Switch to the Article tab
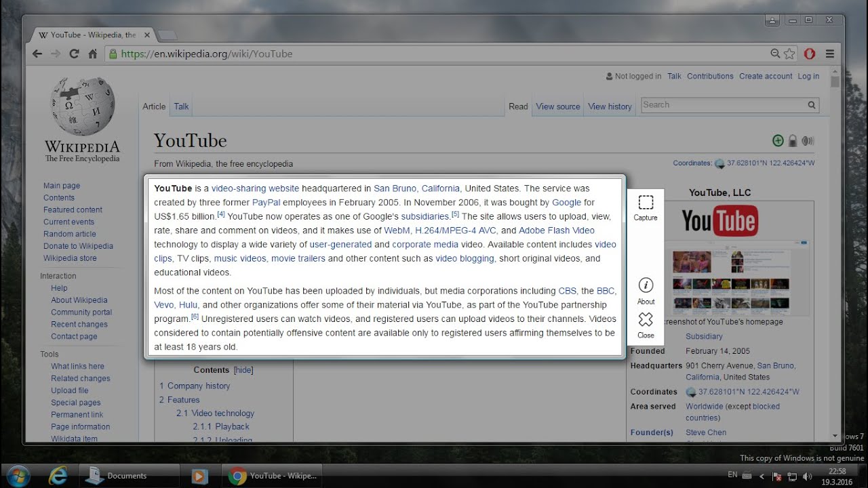 coord(154,106)
